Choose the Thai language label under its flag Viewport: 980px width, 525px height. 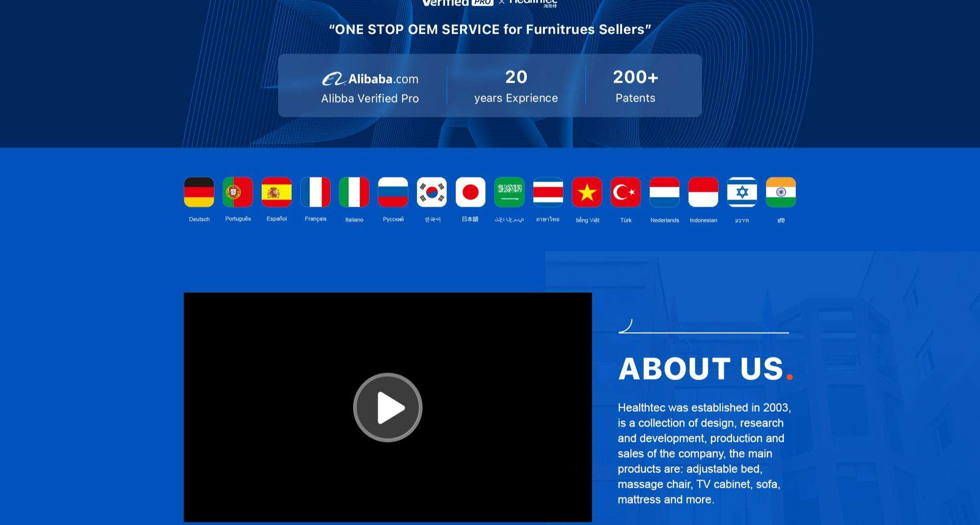point(548,219)
